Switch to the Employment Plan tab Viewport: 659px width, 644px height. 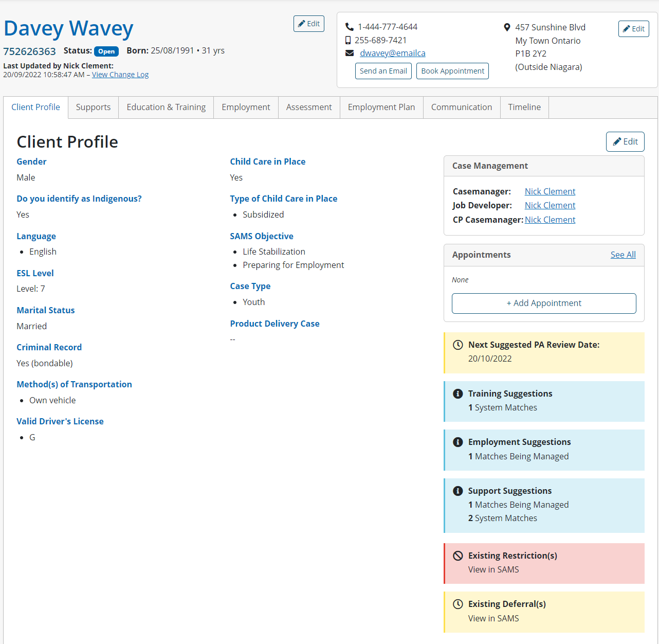[x=381, y=107]
